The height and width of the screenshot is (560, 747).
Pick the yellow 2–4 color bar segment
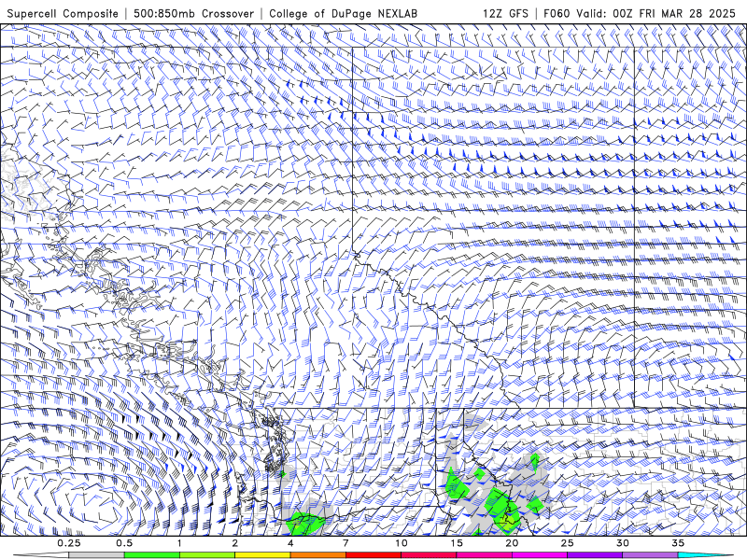point(262,555)
